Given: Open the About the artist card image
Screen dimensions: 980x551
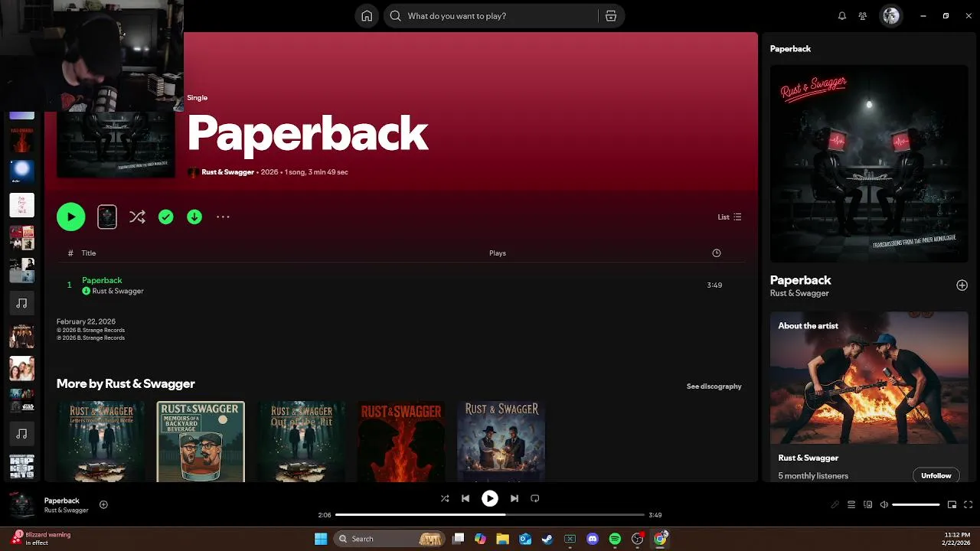Looking at the screenshot, I should click(869, 377).
